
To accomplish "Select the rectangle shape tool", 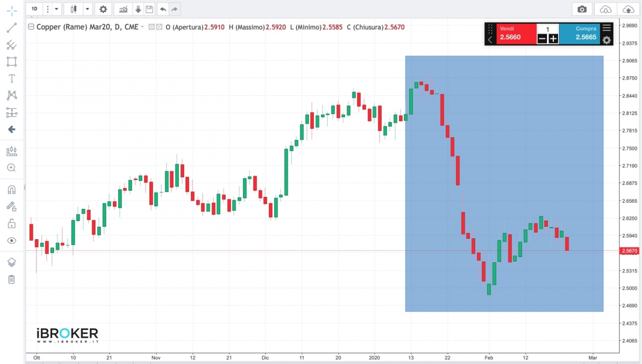I will 12,62.
